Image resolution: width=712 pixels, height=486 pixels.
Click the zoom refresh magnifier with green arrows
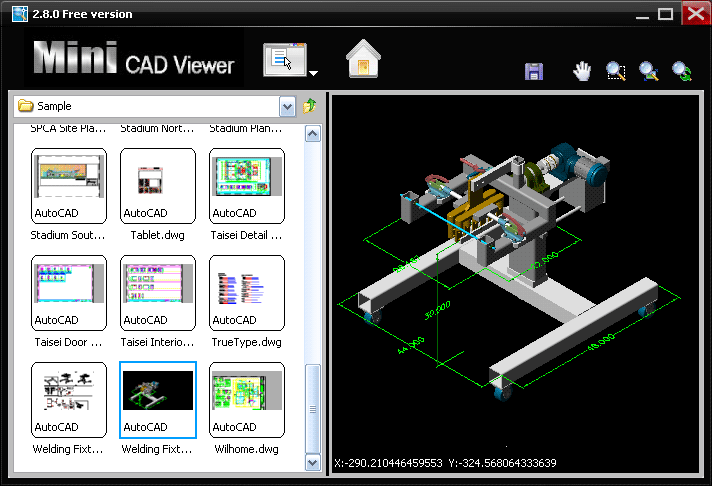(682, 71)
